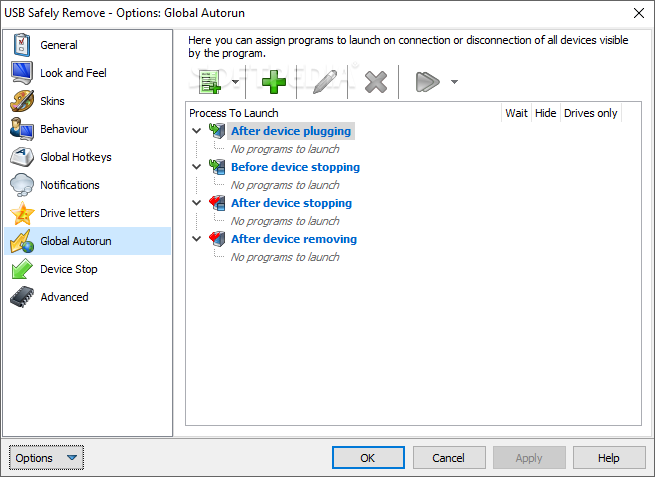This screenshot has height=477, width=655.
Task: Click the After device stopping event icon
Action: click(x=217, y=203)
